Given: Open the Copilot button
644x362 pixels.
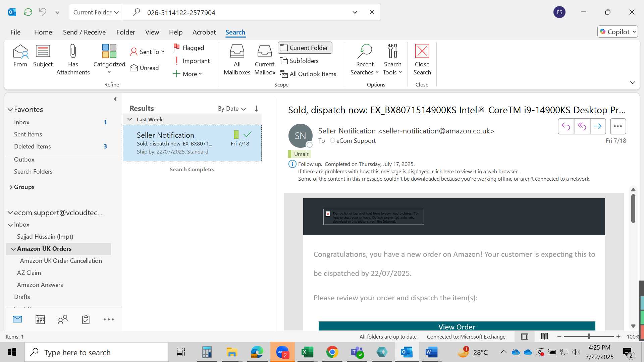Looking at the screenshot, I should tap(618, 32).
